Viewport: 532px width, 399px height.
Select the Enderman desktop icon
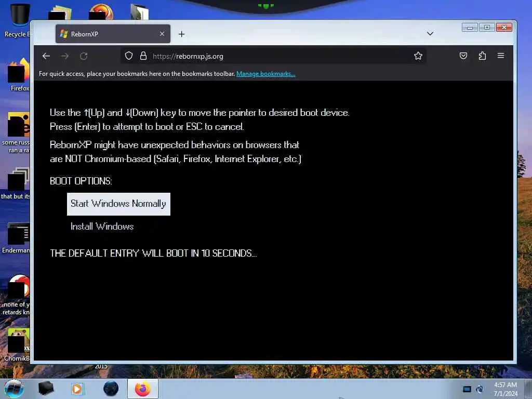17,237
